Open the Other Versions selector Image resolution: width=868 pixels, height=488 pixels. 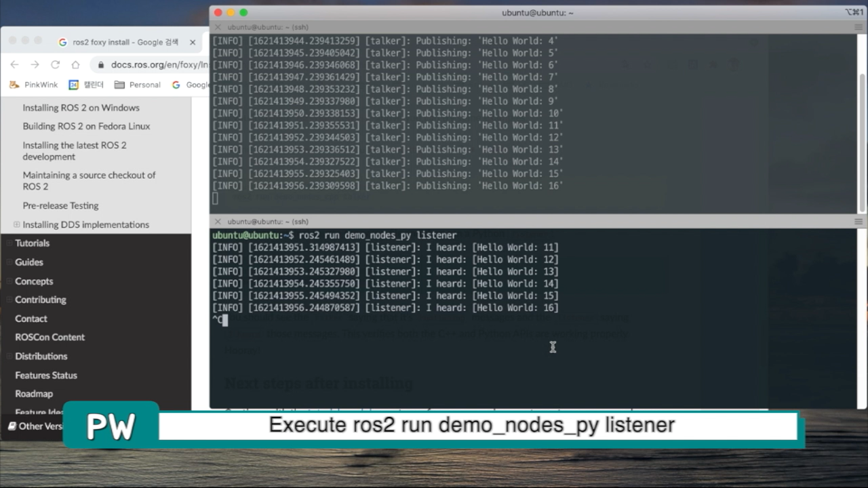(x=35, y=426)
